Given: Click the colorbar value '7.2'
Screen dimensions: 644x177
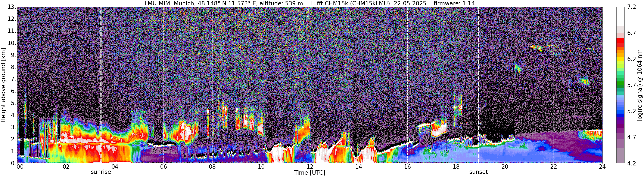Looking at the screenshot, I should pos(632,7).
